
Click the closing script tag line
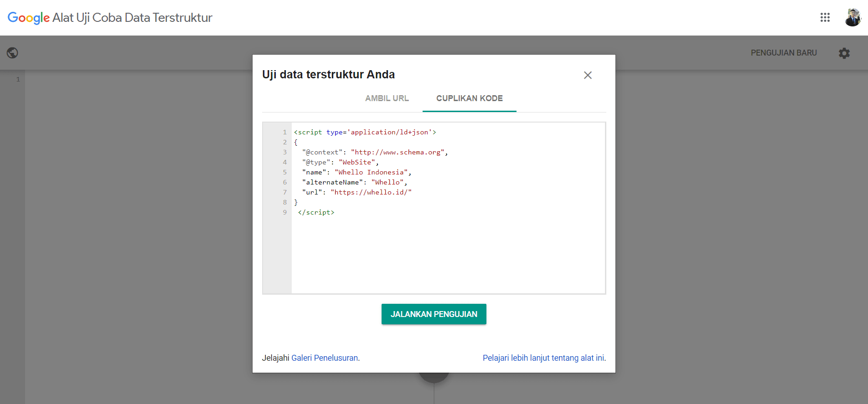(316, 212)
